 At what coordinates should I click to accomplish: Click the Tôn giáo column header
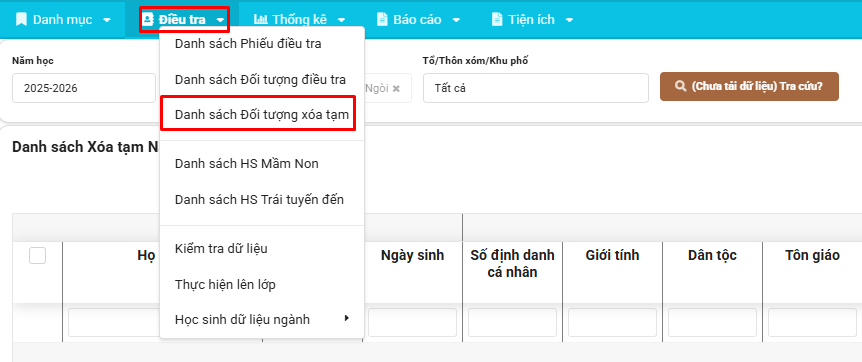click(813, 256)
